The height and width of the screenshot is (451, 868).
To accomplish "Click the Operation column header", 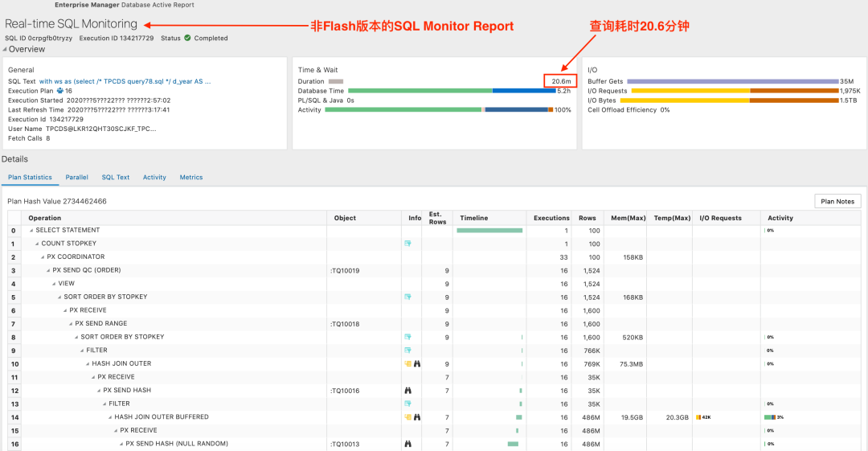I will coord(45,218).
